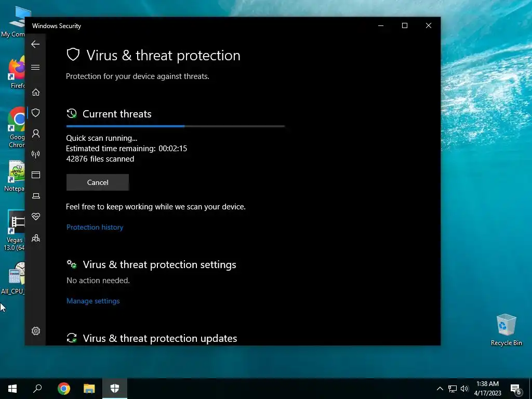Open Firewall & network protection icon
Viewport: 532px width, 399px height.
[x=36, y=154]
